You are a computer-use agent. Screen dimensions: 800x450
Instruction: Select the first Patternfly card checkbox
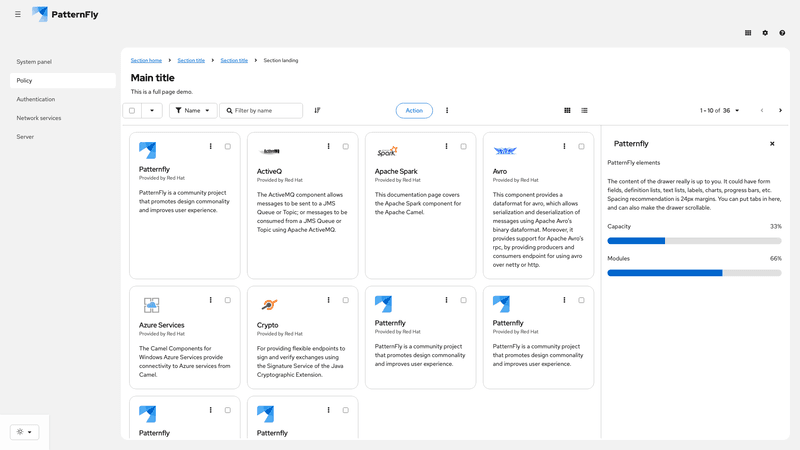click(228, 146)
